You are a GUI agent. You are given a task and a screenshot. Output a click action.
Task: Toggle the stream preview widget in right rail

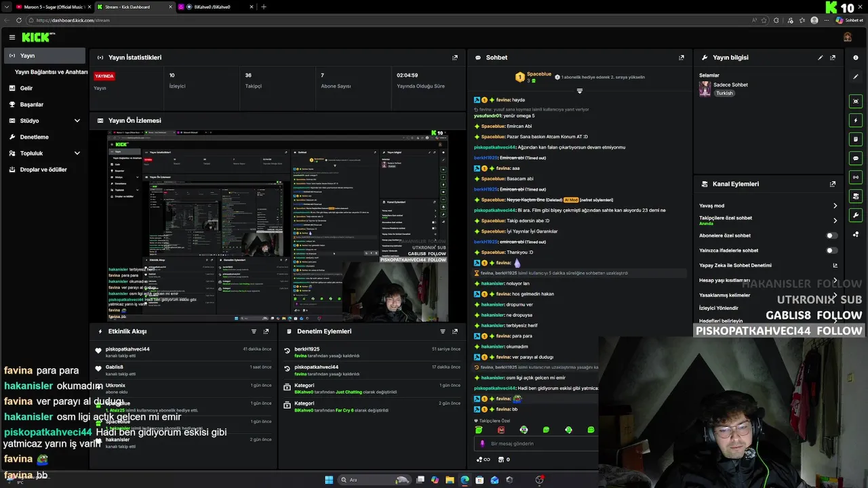[856, 101]
